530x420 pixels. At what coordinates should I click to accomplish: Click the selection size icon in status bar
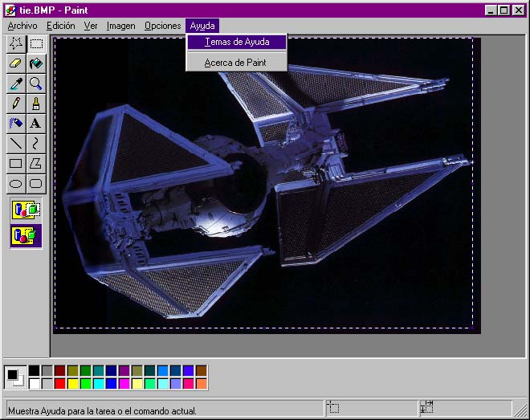426,407
